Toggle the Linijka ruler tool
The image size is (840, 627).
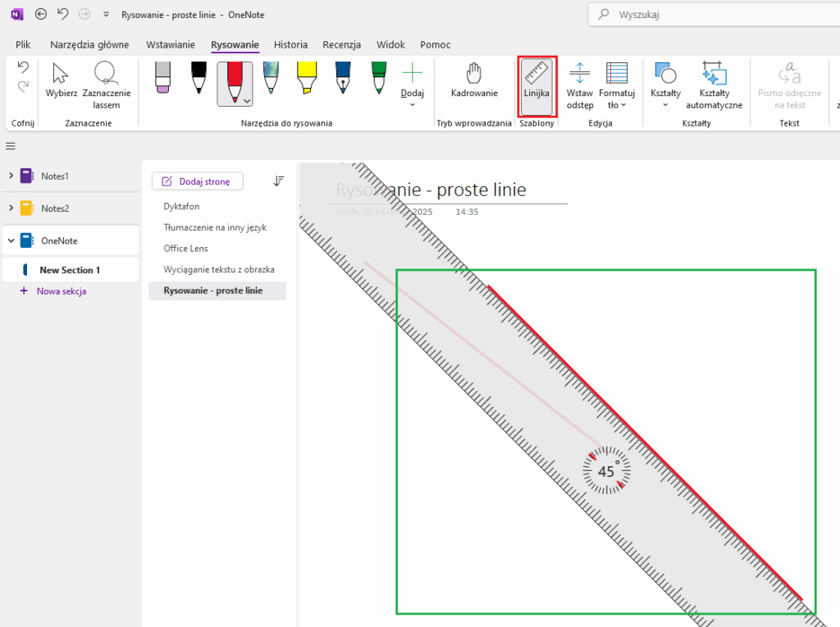(536, 85)
